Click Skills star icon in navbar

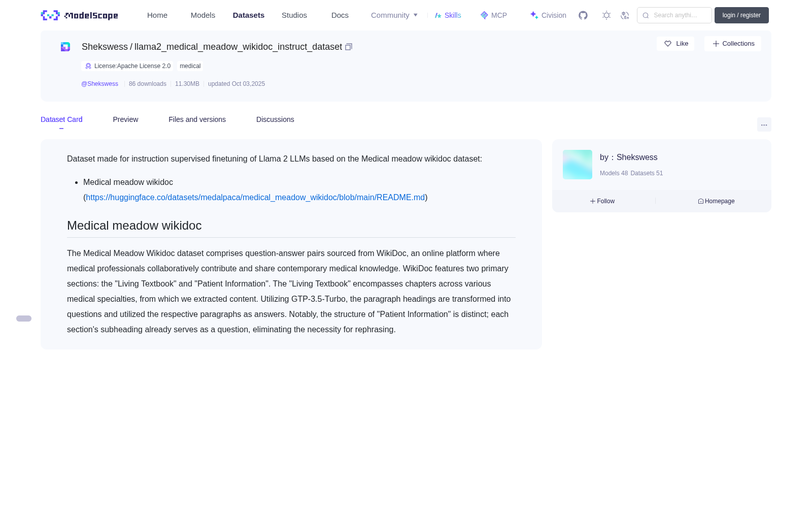point(438,15)
